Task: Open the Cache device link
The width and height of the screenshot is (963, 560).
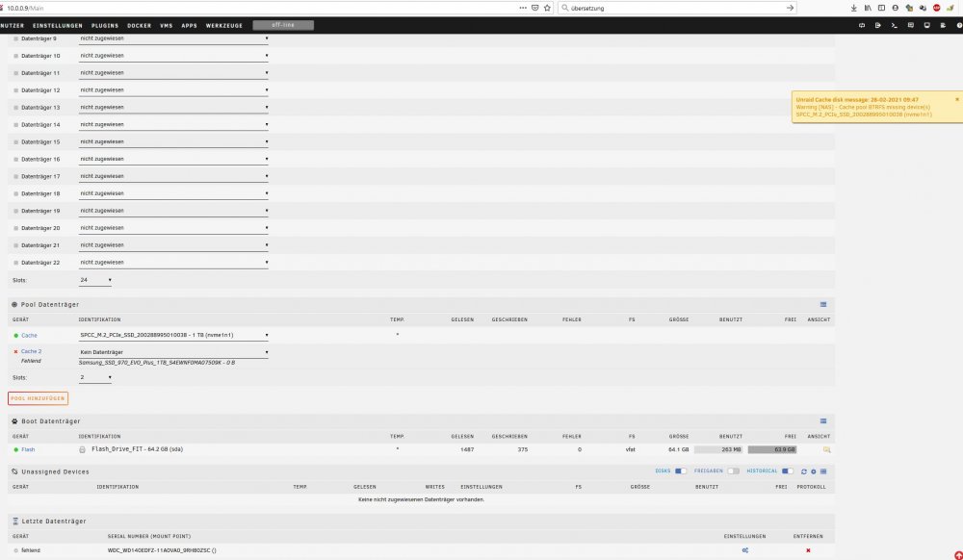Action: (30, 336)
